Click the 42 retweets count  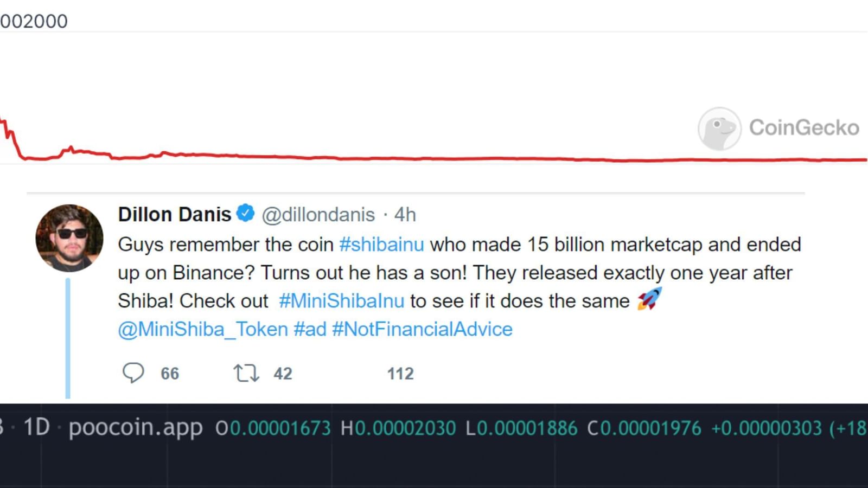(x=283, y=374)
